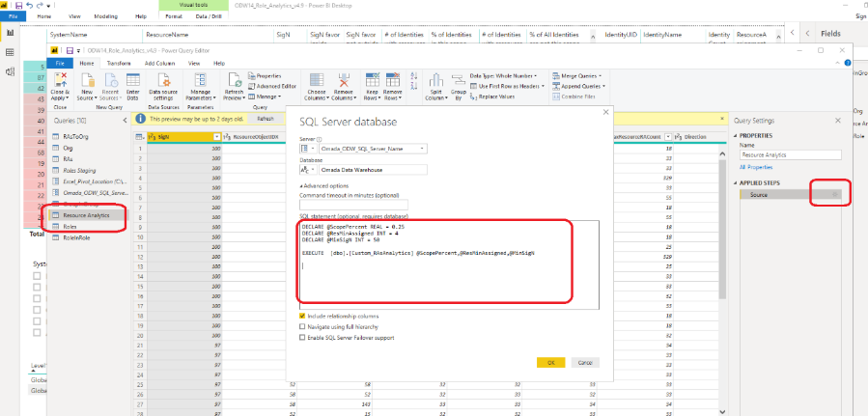The height and width of the screenshot is (416, 868).
Task: Select the Source applied step
Action: [x=791, y=195]
